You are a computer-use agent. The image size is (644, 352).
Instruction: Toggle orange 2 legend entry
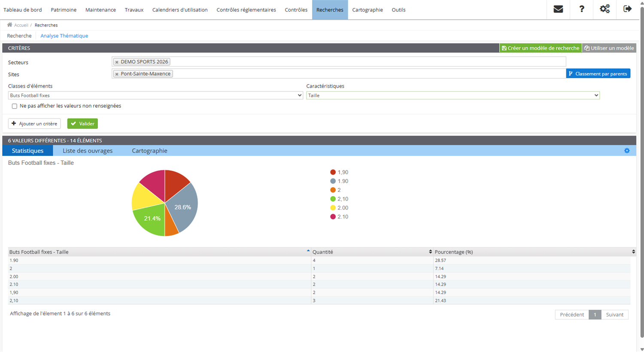point(335,190)
